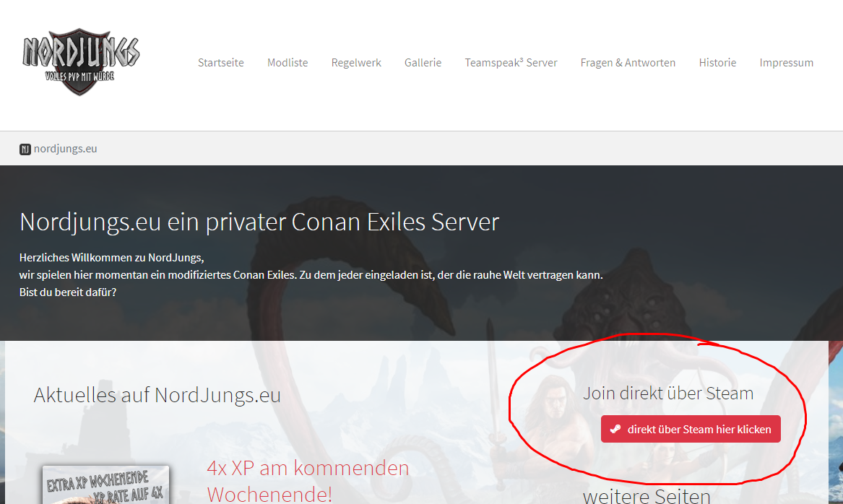Open the Regelwerk navigation link

(356, 63)
